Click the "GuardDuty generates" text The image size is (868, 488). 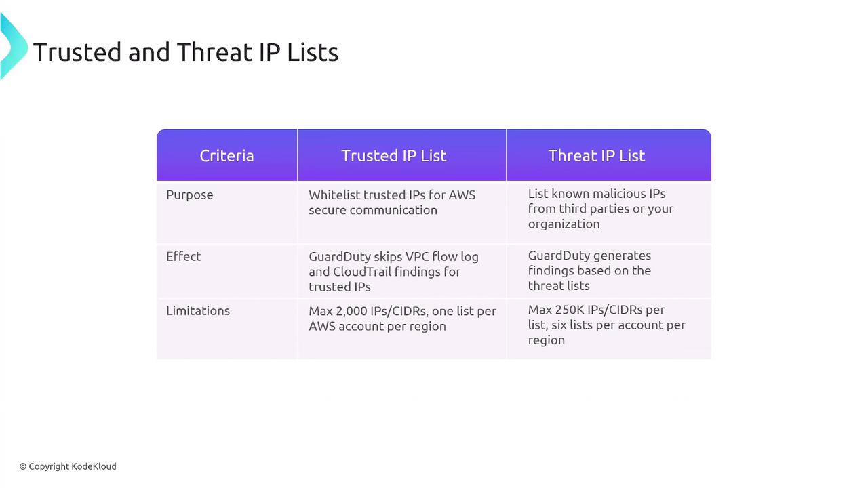[589, 256]
